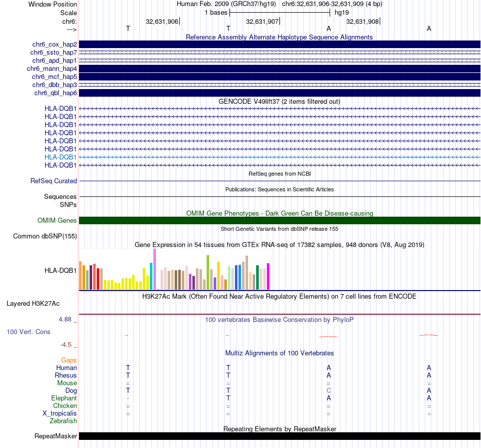This screenshot has width=481, height=448.
Task: Open the RefSeq Curated track label
Action: point(53,181)
